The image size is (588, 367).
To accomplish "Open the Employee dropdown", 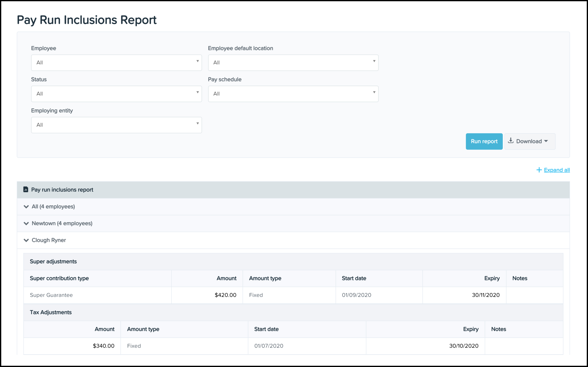I will pyautogui.click(x=116, y=63).
